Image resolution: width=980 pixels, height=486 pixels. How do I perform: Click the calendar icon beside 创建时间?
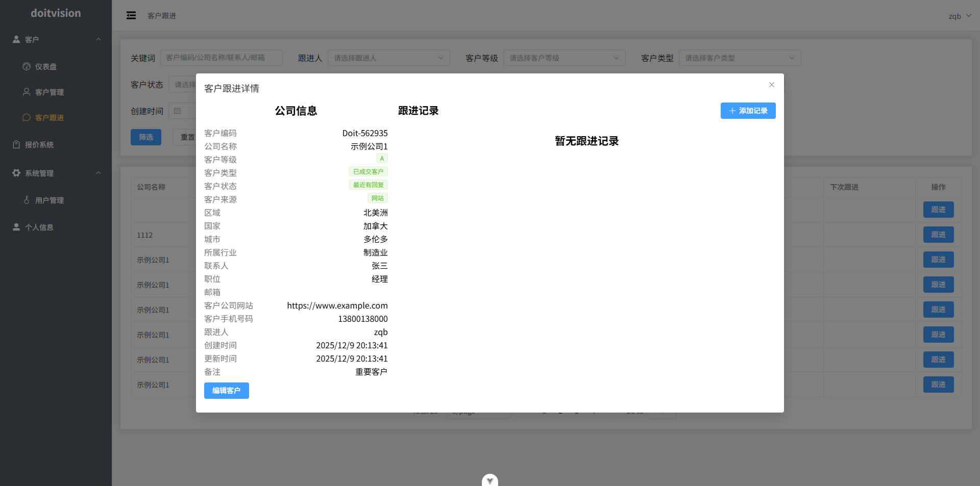pyautogui.click(x=177, y=111)
